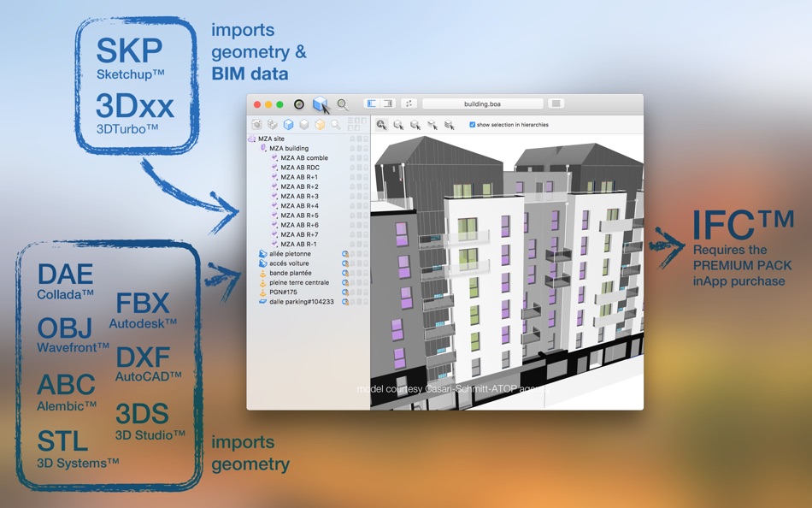Screen dimensions: 812x508
Task: Click the link badge on pleine terre centrale
Action: 345,282
